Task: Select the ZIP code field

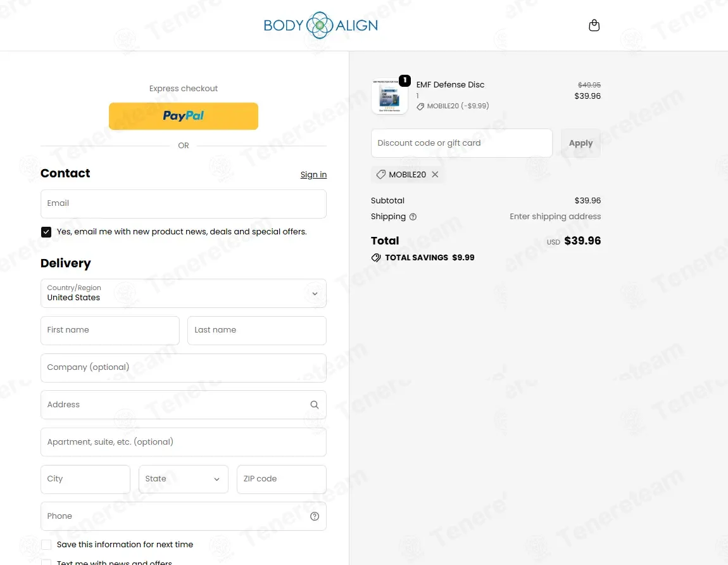Action: click(x=281, y=479)
